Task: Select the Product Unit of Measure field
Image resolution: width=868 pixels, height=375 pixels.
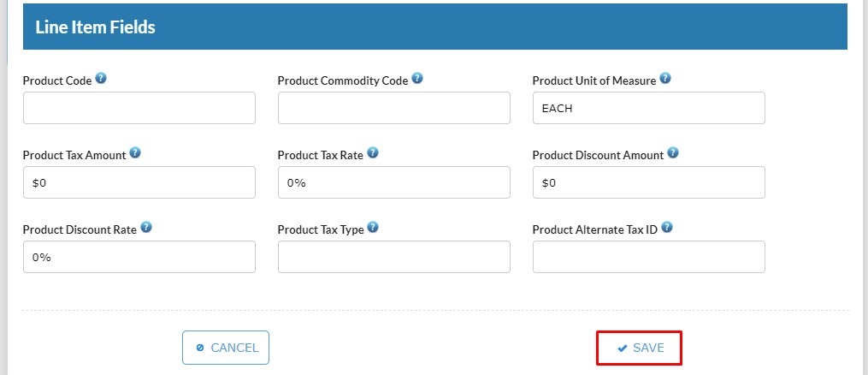Action: [649, 108]
